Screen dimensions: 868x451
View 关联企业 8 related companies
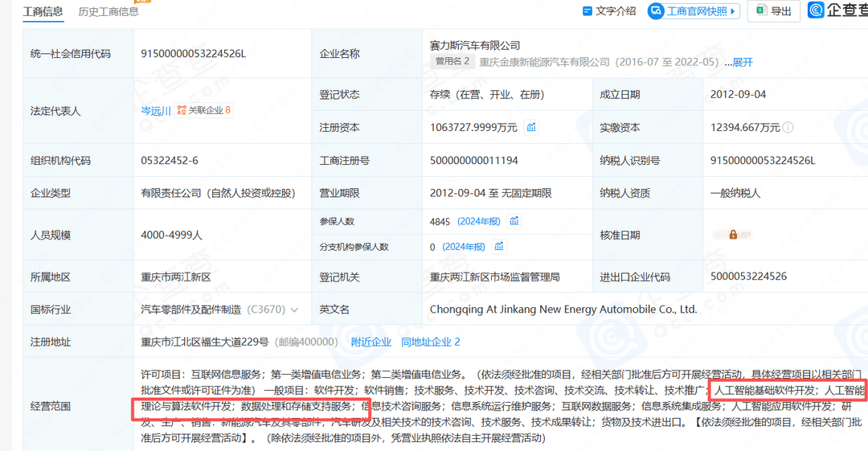[x=203, y=110]
